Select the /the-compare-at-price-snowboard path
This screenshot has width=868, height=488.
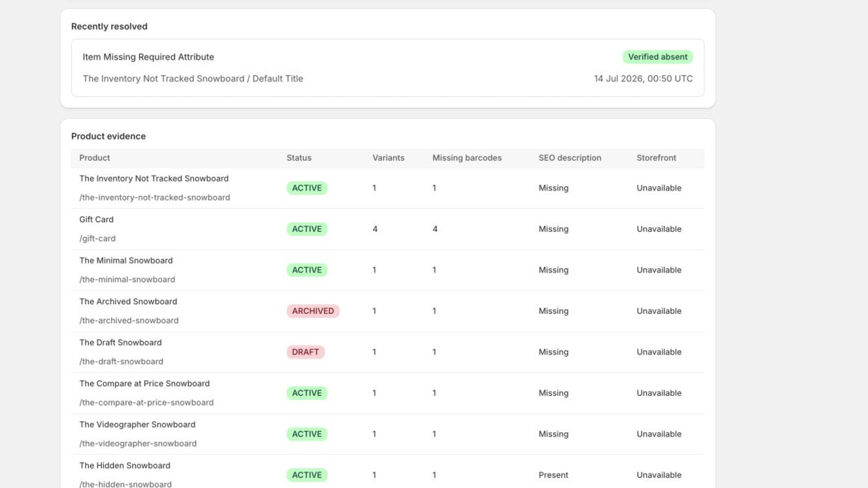(x=146, y=403)
